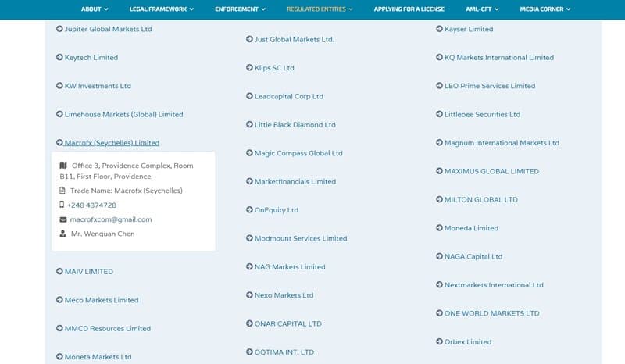Click the document icon beside Trade Name
625x364 pixels.
point(62,191)
